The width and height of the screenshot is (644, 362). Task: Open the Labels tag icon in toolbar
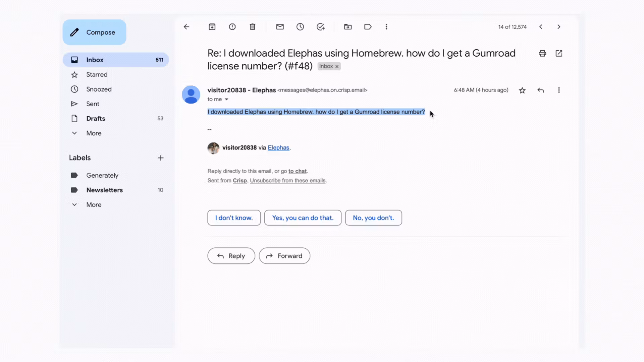[368, 27]
